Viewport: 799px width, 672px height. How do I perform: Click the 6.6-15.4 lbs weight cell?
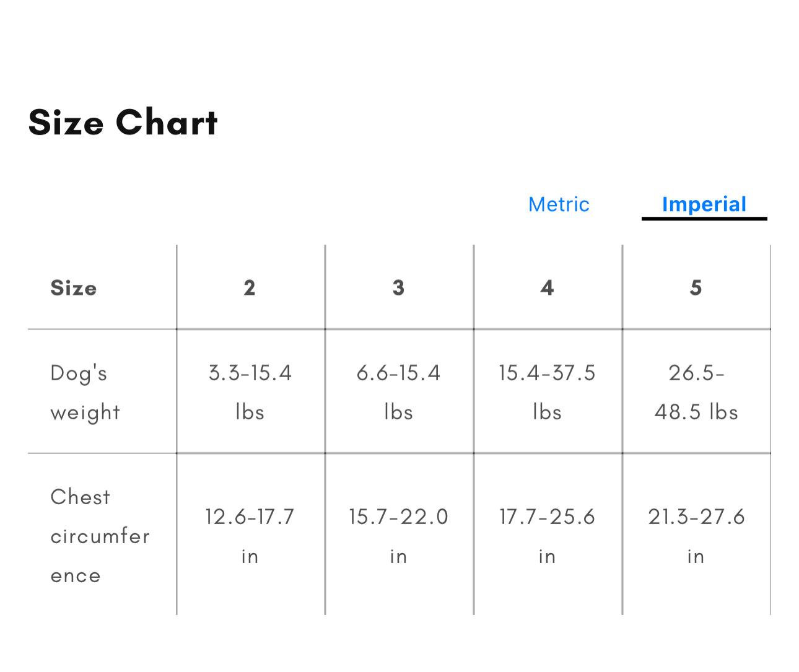[398, 392]
